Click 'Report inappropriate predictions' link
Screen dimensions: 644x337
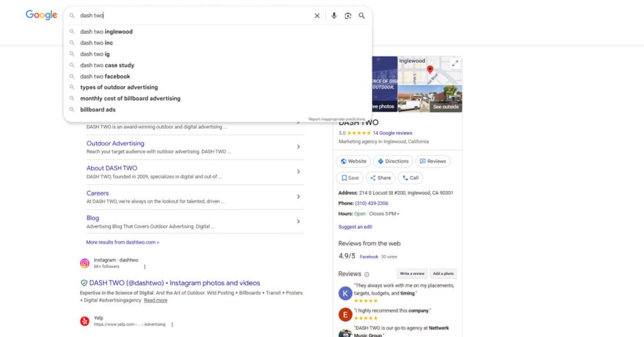point(336,119)
